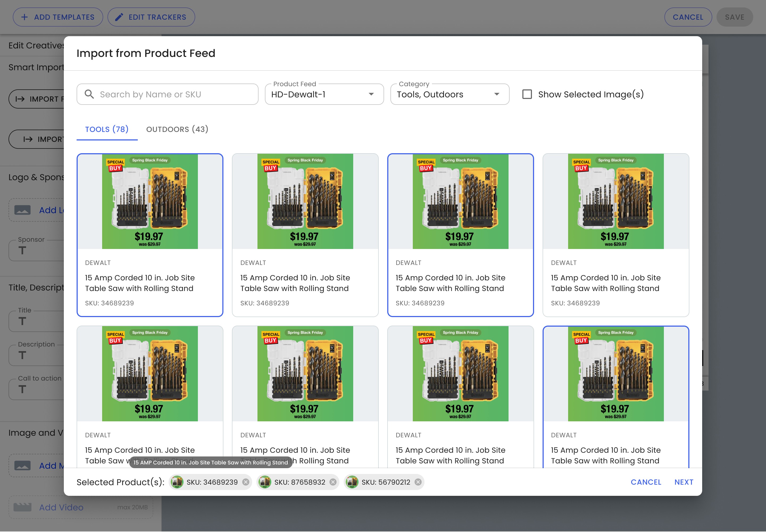Viewport: 766px width, 532px height.
Task: Switch to the OUTDOORS (43) tab
Action: click(x=177, y=129)
